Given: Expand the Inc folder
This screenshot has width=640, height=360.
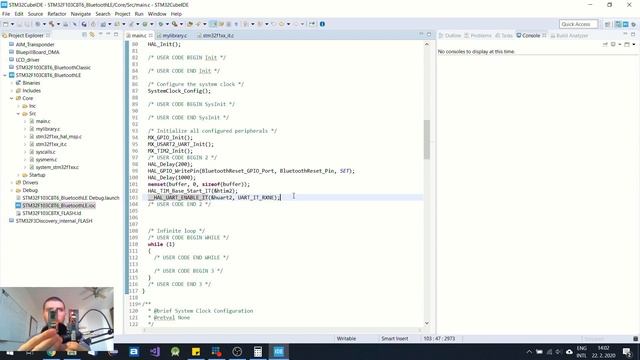Looking at the screenshot, I should point(18,106).
